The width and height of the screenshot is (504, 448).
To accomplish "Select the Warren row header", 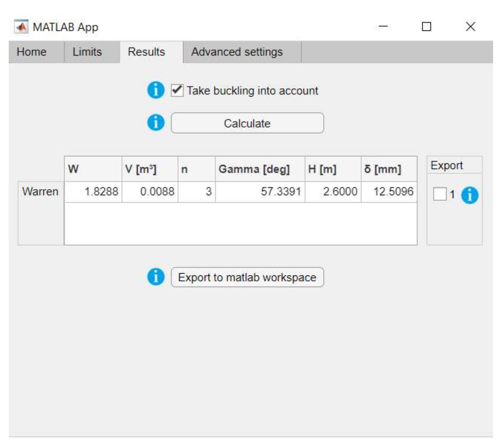I will [41, 192].
